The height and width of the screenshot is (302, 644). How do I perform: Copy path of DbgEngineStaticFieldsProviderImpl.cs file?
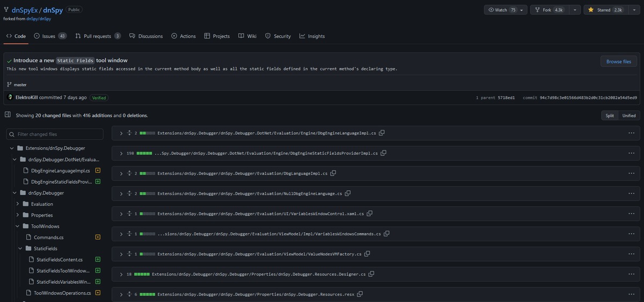pyautogui.click(x=384, y=153)
